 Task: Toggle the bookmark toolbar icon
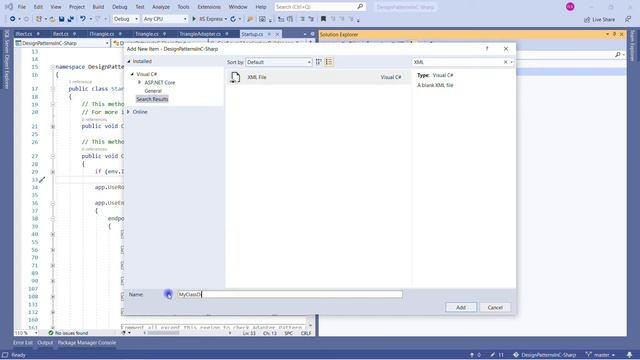(323, 19)
